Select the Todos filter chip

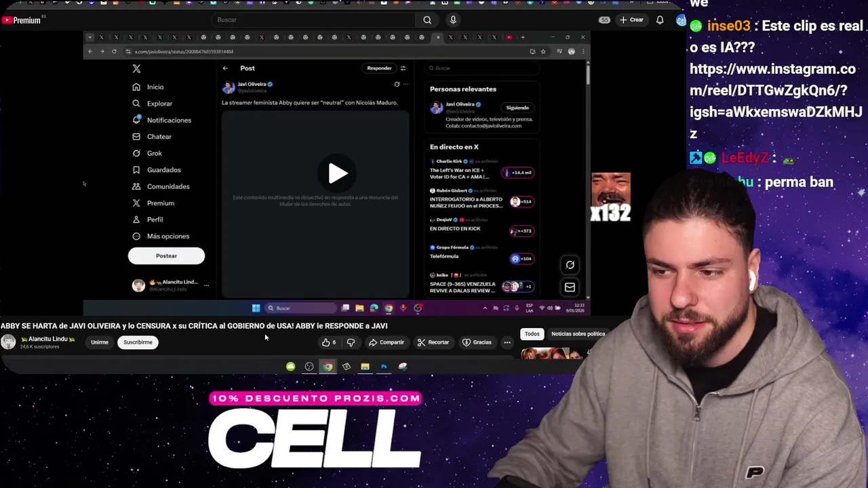click(532, 334)
